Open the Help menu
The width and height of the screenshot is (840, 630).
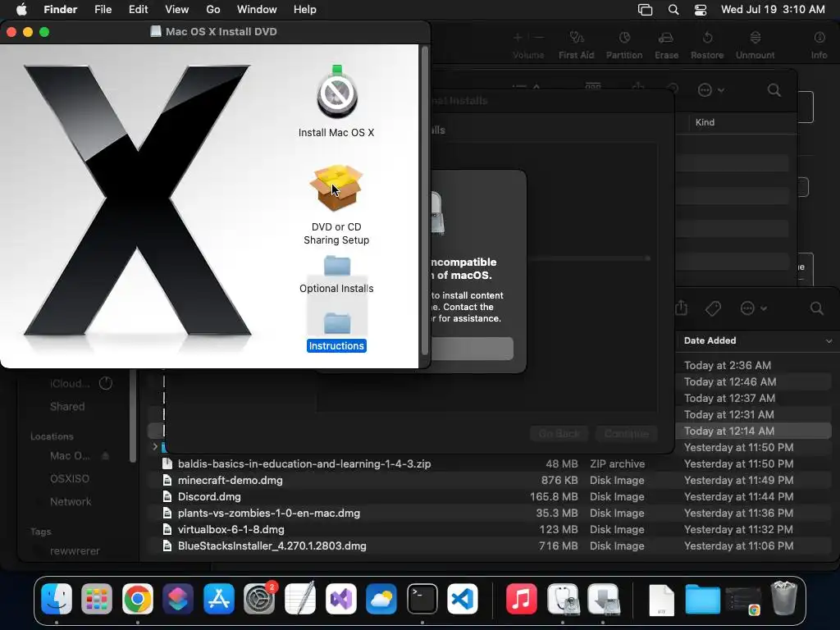(305, 10)
